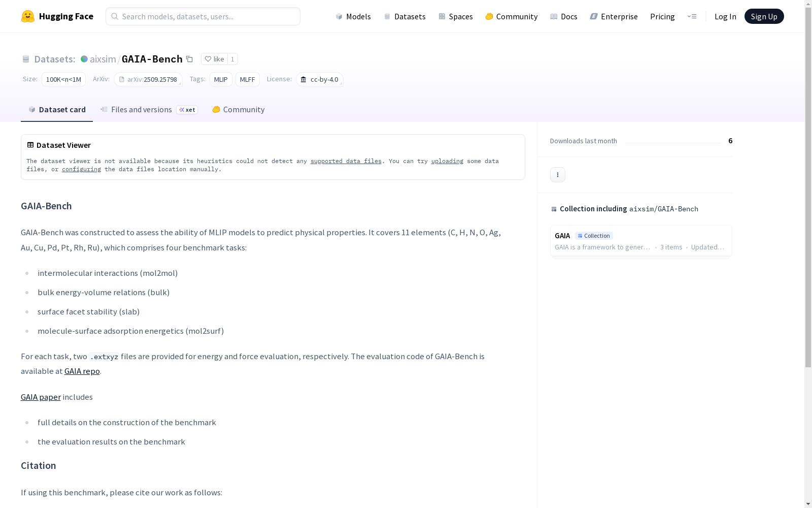Click the 'molecule-surface adsorption energetics' bullet

click(130, 331)
